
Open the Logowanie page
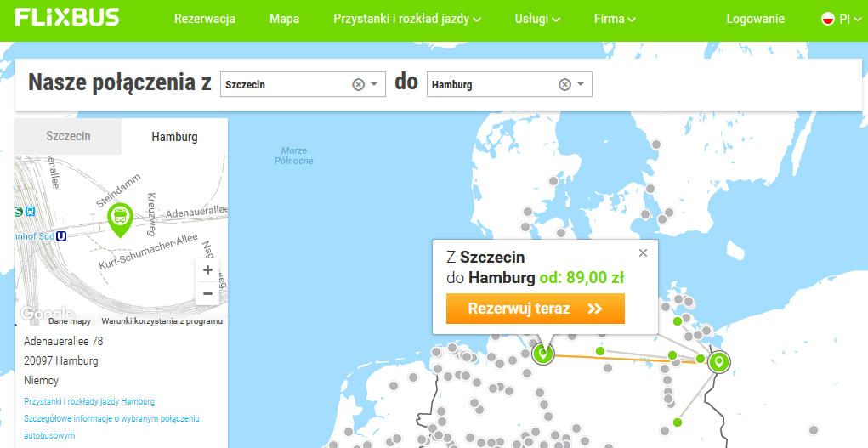pos(755,19)
